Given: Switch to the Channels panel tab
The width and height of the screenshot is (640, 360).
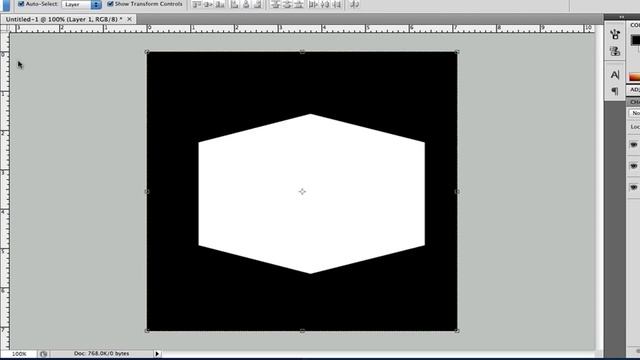Looking at the screenshot, I should pyautogui.click(x=635, y=102).
